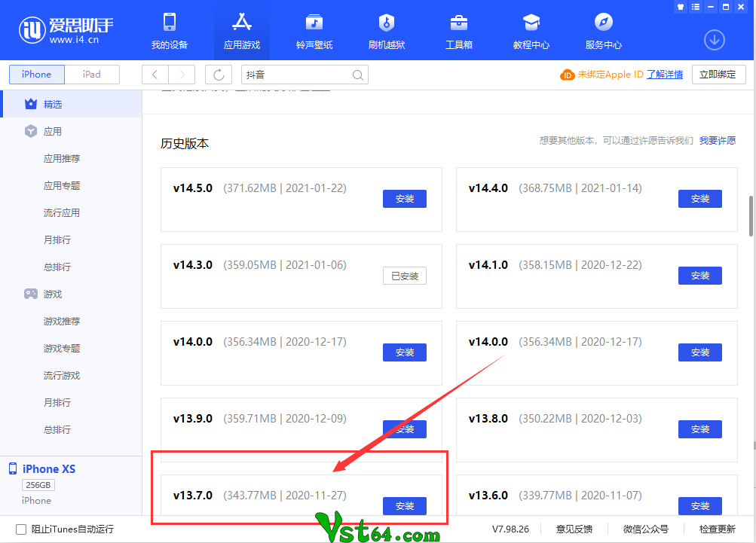The height and width of the screenshot is (543, 756).
Task: Install version v13.8.0
Action: coord(699,429)
